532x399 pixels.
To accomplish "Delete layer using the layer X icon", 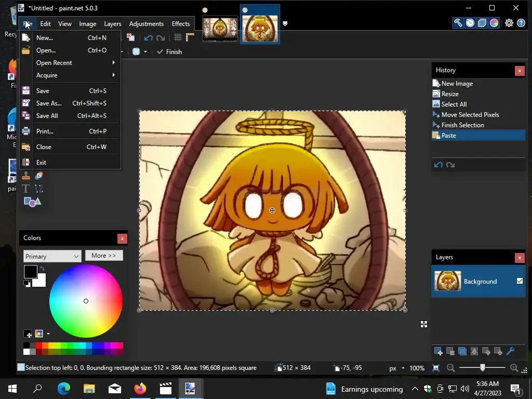I will (x=450, y=351).
